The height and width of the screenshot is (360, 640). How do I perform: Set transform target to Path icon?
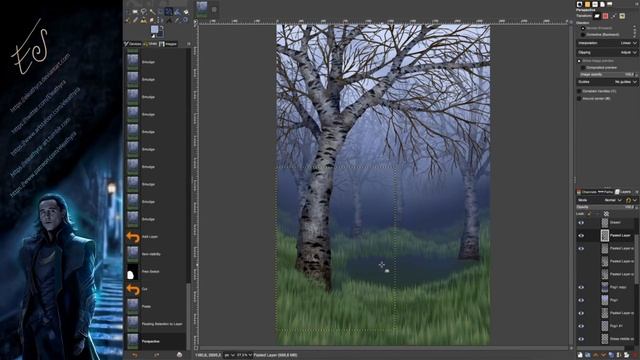point(613,16)
